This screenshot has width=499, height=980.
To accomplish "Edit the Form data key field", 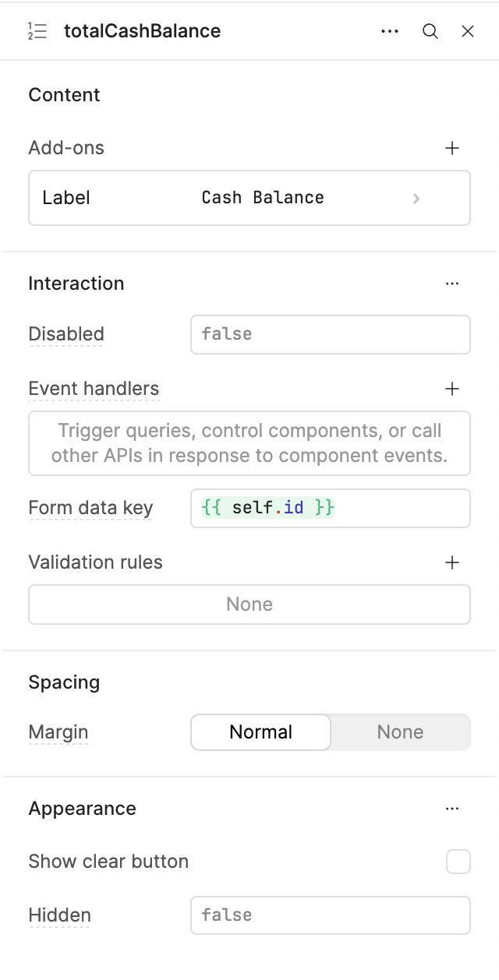I will click(330, 508).
